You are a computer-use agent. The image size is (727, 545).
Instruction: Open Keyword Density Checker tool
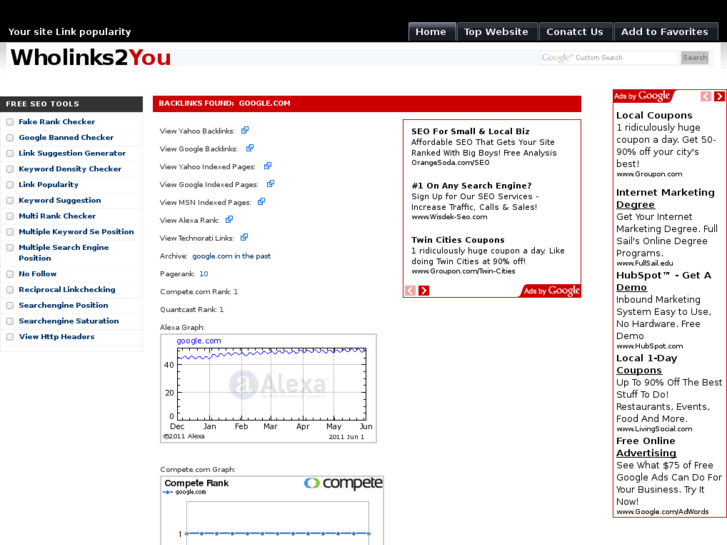(70, 169)
